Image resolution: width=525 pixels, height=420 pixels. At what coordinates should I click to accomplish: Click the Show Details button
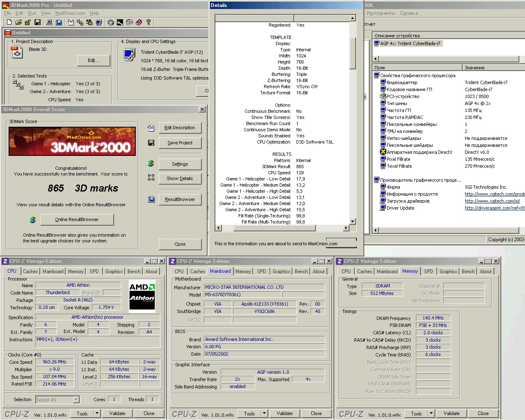click(x=180, y=178)
